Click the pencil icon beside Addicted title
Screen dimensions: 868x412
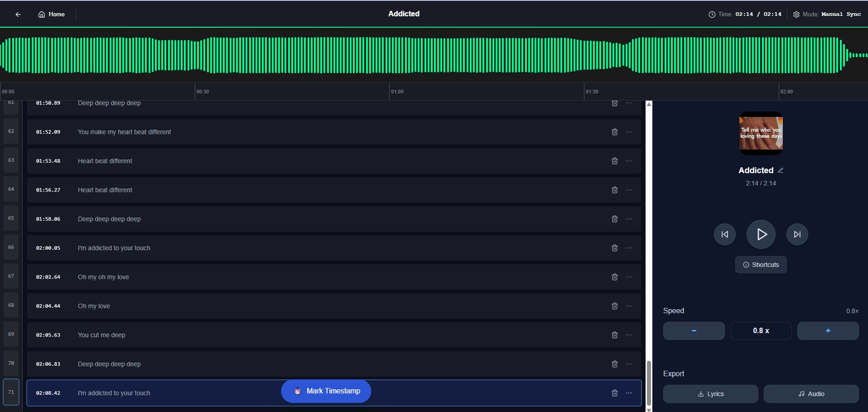click(781, 170)
